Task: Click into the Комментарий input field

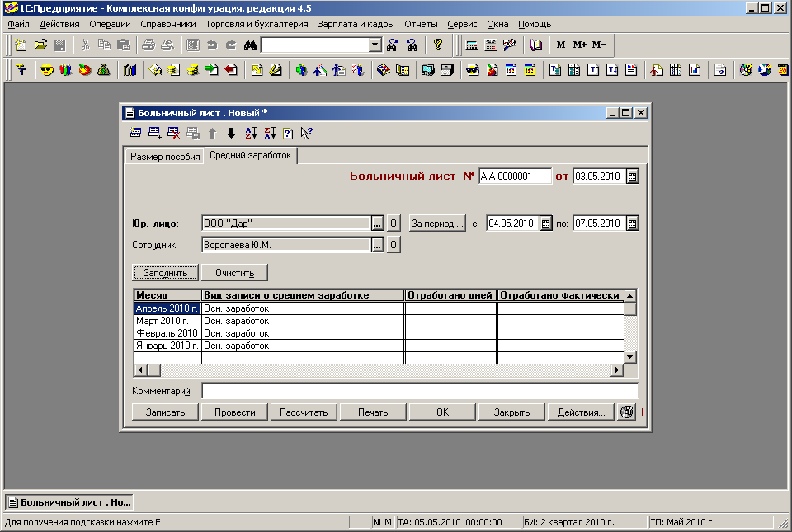Action: coord(420,391)
